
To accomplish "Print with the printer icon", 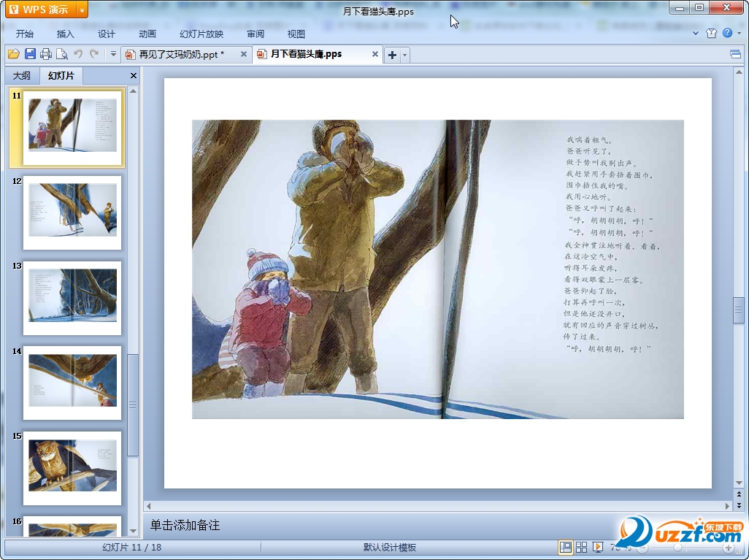I will (46, 54).
